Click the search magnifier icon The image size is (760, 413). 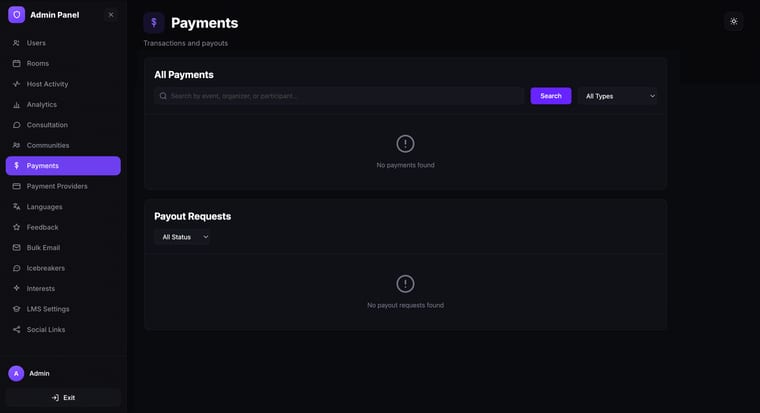[163, 96]
